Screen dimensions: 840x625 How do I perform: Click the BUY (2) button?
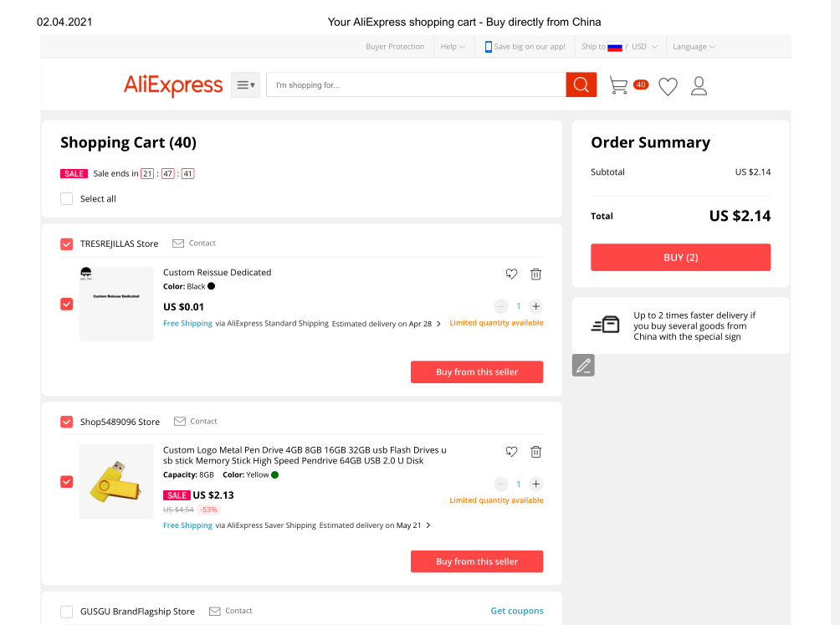tap(680, 257)
